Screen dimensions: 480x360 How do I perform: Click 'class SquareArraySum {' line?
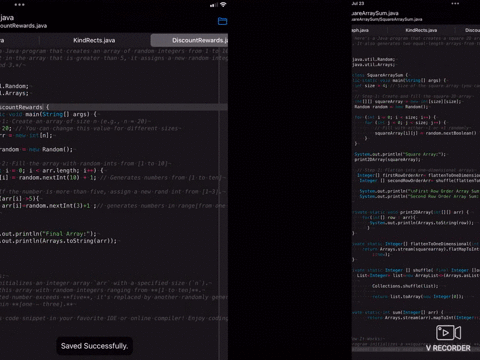[x=381, y=75]
